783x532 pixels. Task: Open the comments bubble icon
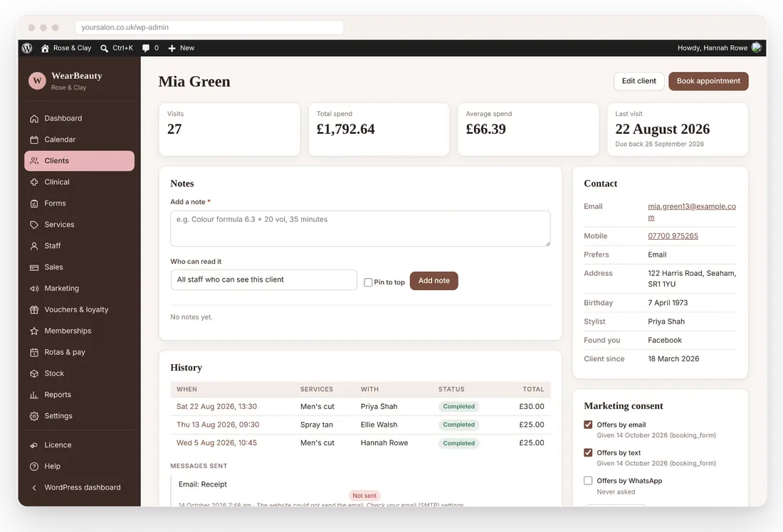click(x=146, y=48)
